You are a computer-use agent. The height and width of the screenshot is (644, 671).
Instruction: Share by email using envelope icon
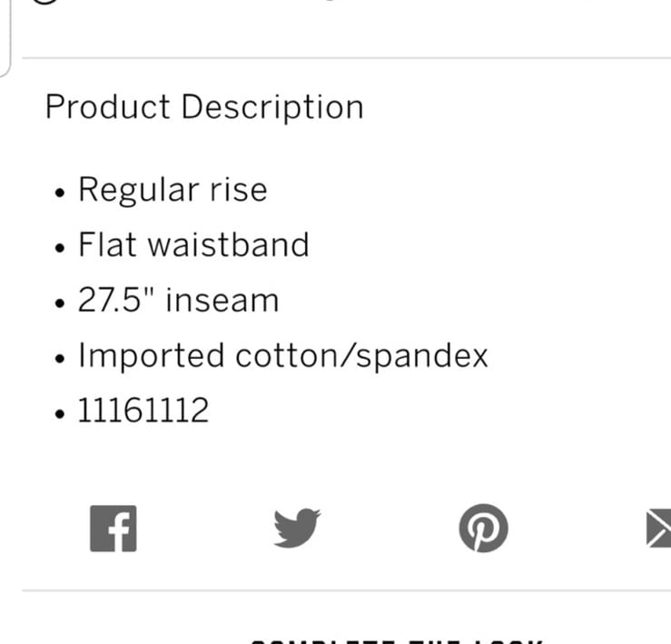click(658, 528)
